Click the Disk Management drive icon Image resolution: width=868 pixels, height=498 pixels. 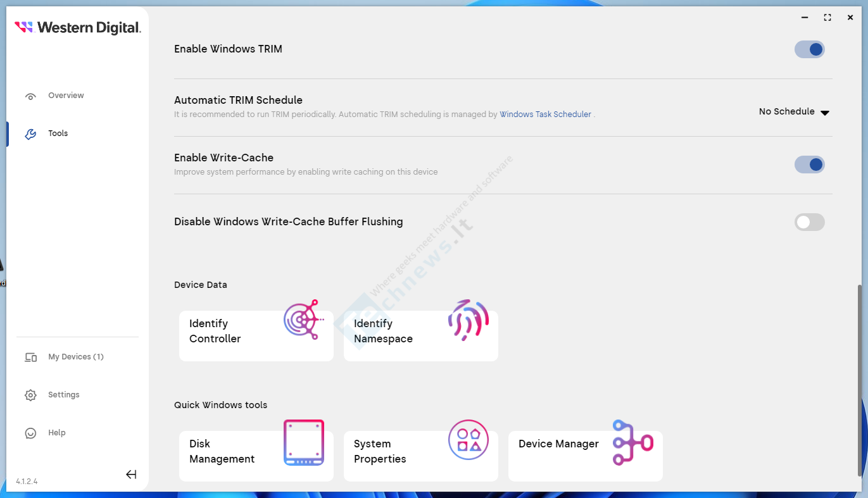click(304, 442)
